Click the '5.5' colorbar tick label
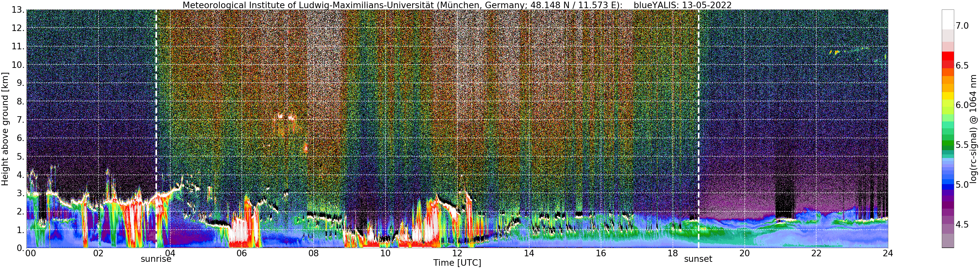This screenshot has width=980, height=269. [962, 145]
